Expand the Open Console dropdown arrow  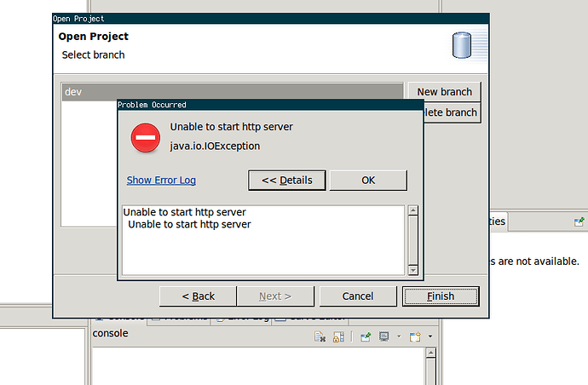click(429, 337)
